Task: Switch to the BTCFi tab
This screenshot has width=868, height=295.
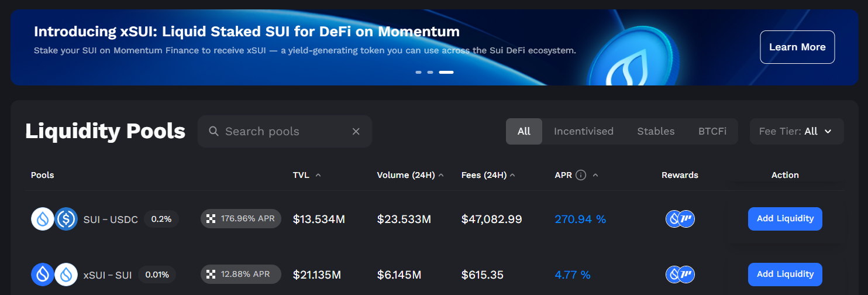Action: coord(712,131)
